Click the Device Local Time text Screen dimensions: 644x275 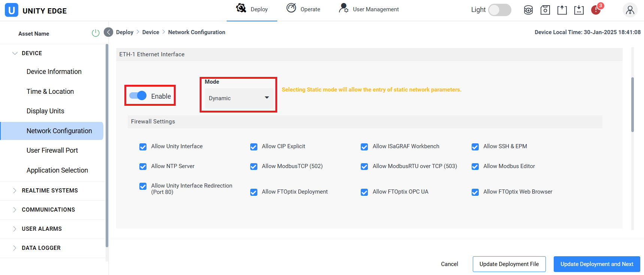(587, 32)
